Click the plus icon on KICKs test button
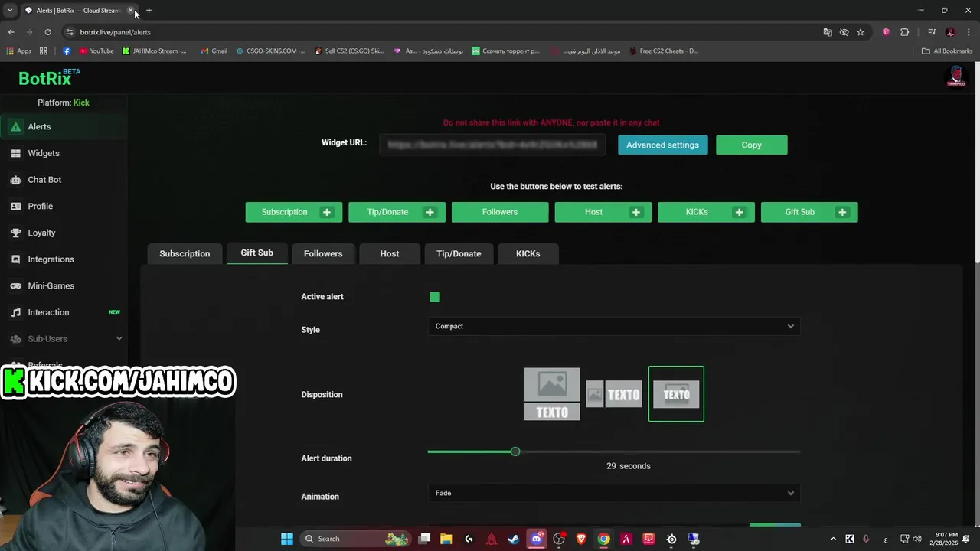 (739, 212)
